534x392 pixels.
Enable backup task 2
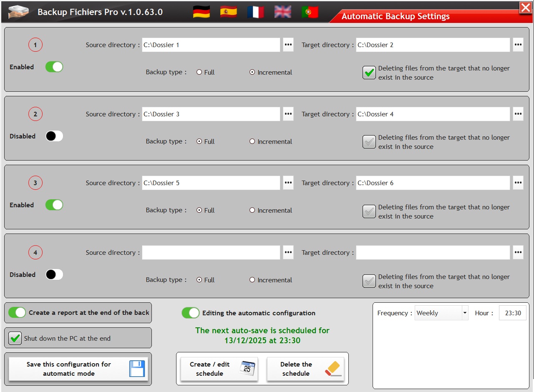(54, 136)
